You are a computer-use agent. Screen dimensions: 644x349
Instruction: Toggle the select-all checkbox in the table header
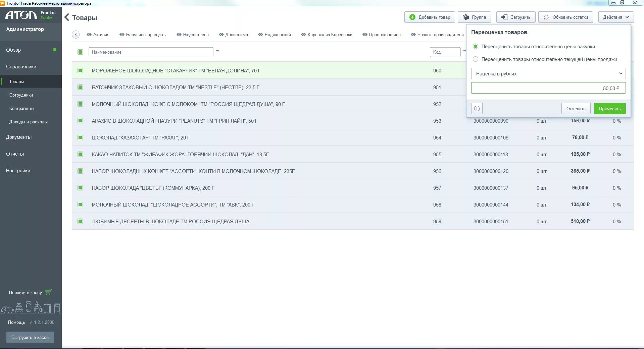click(x=80, y=52)
